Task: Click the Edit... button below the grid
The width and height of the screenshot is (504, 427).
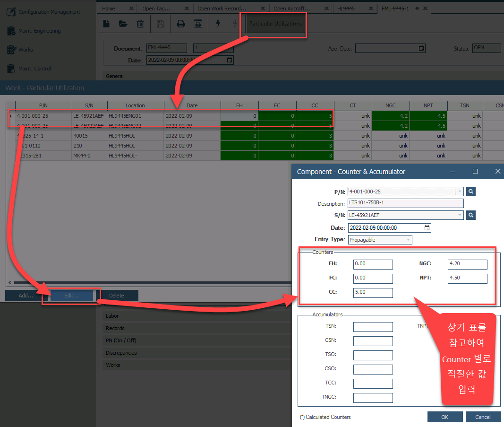Action: pos(71,296)
